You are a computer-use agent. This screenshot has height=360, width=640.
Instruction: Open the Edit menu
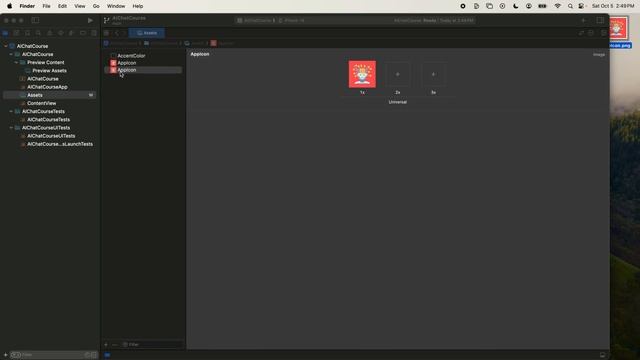coord(62,6)
